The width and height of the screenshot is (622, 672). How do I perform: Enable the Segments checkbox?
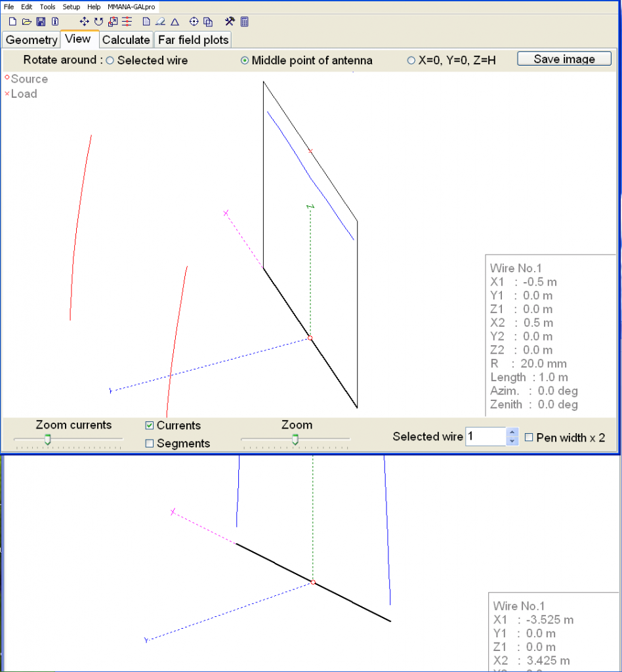[150, 444]
